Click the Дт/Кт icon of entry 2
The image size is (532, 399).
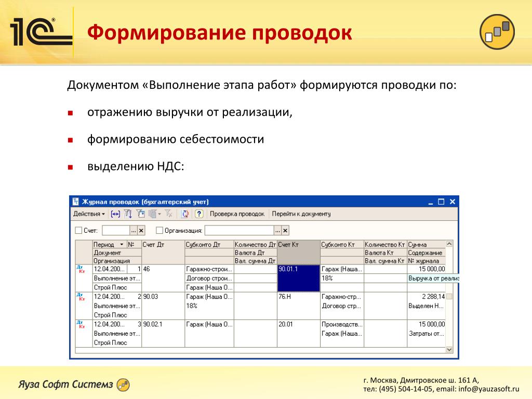coord(81,297)
